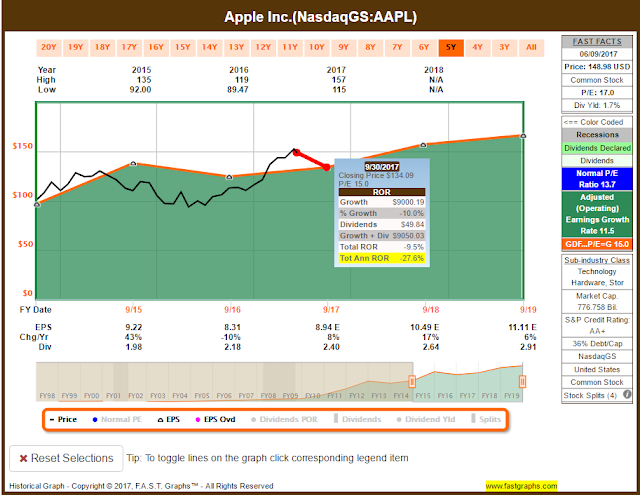Click the Reset Selections button
Viewport: 640px width, 495px height.
[x=66, y=458]
